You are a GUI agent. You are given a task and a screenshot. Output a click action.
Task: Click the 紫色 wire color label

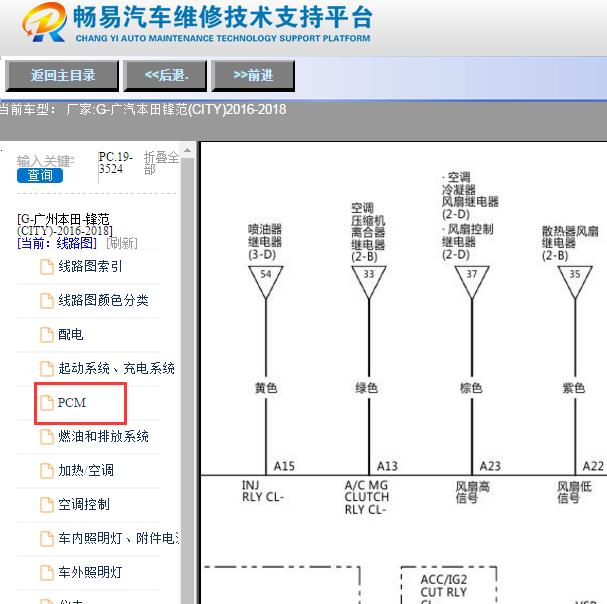[x=574, y=388]
